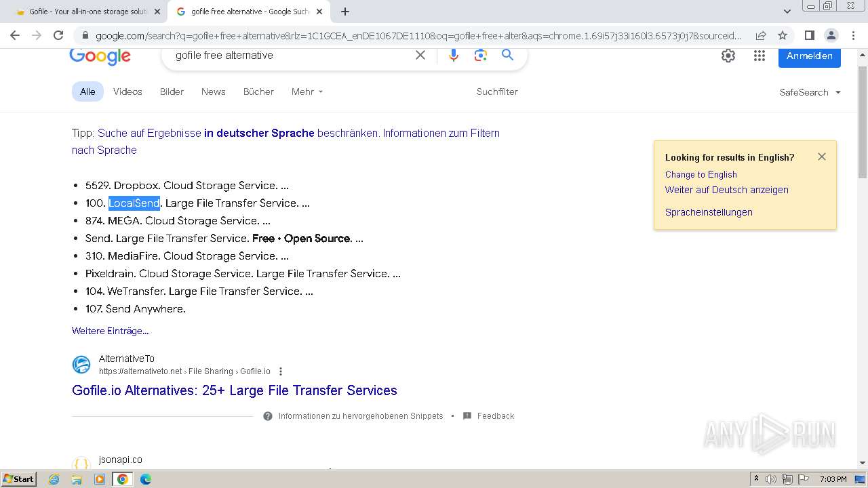Start voice search microphone
The height and width of the screenshot is (488, 868).
[454, 56]
